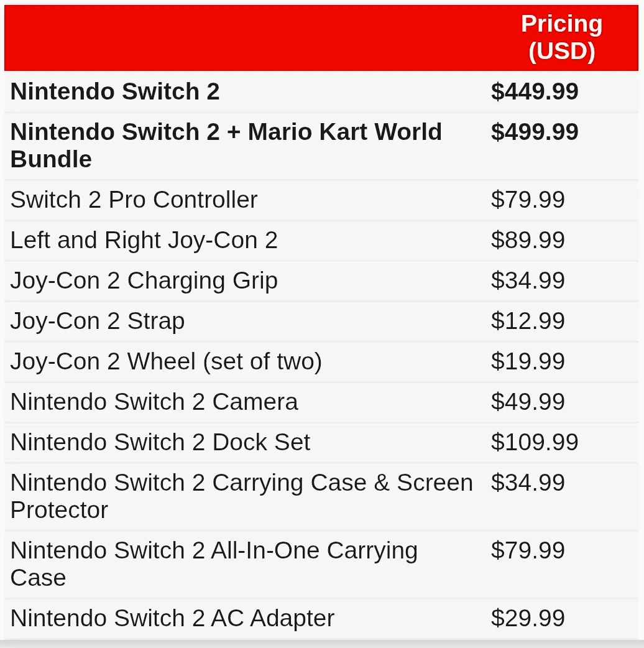The image size is (644, 648).
Task: Click the $109.99 dock price
Action: click(x=535, y=442)
